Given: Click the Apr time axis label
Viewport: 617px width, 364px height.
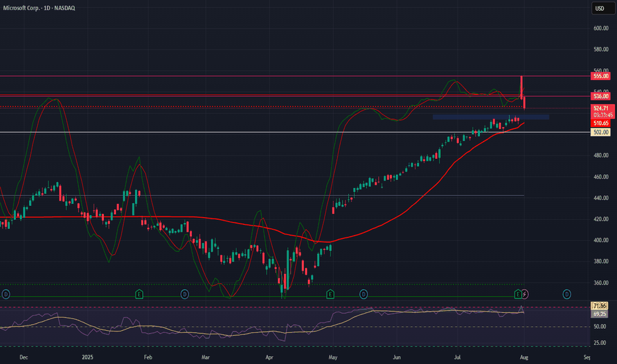Looking at the screenshot, I should (269, 357).
